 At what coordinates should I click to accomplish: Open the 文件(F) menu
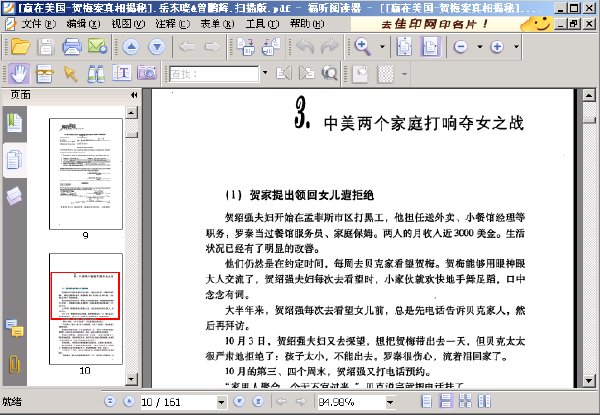[38, 24]
